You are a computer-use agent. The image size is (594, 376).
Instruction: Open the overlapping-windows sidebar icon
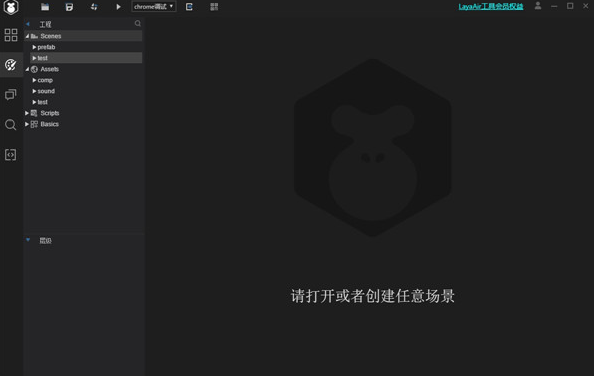coord(11,94)
